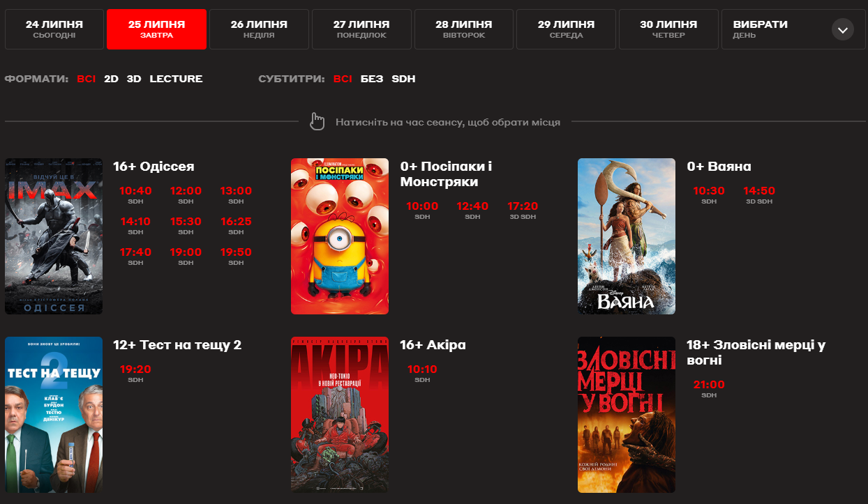Click the pointing hand hint icon

(317, 121)
